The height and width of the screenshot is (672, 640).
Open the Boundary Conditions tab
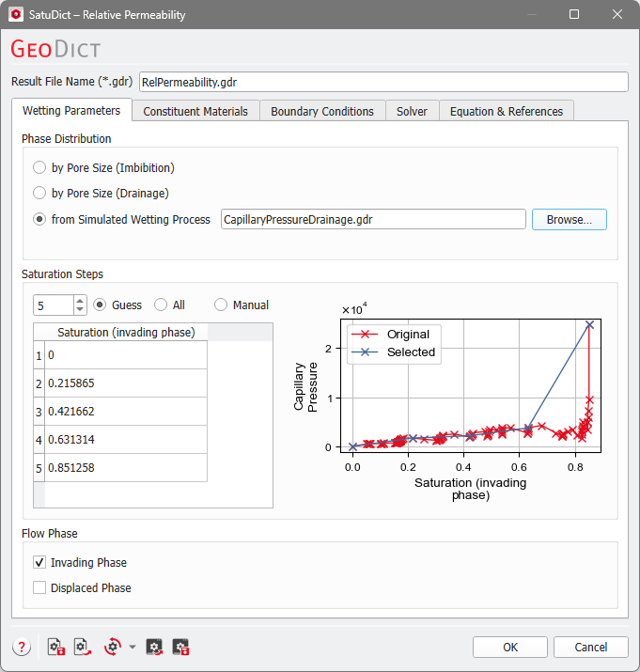(x=322, y=112)
